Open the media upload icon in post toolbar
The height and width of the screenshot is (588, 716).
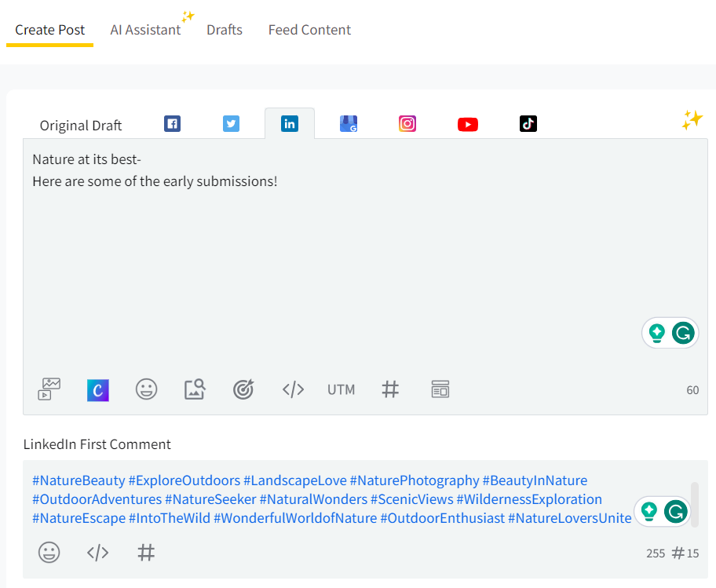pos(49,389)
